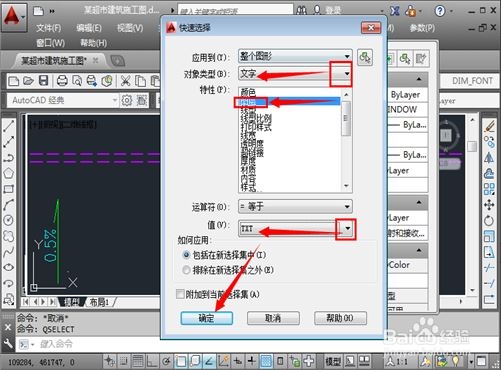This screenshot has height=370, width=501.
Task: Click the New drawing icon in toolbar
Action: tap(13, 81)
